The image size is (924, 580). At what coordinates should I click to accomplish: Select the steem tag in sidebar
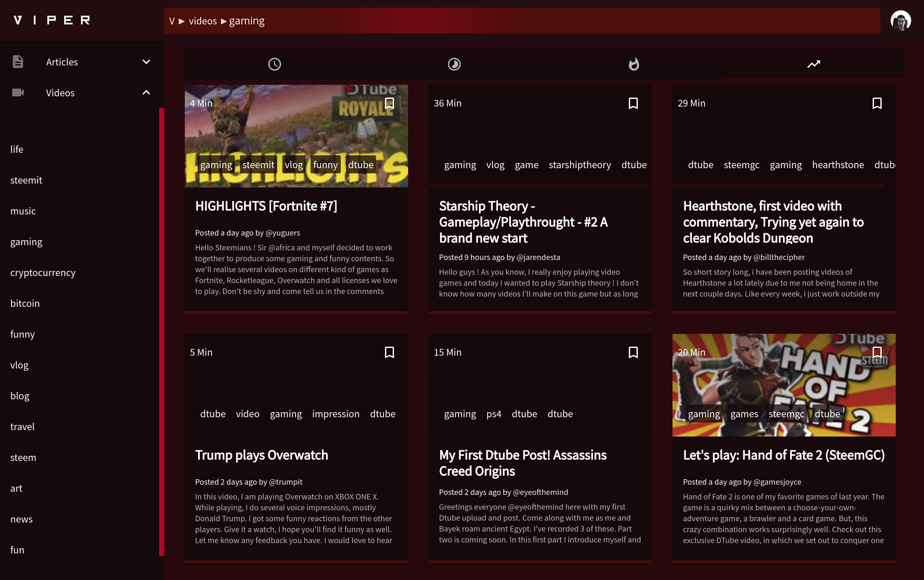tap(23, 458)
